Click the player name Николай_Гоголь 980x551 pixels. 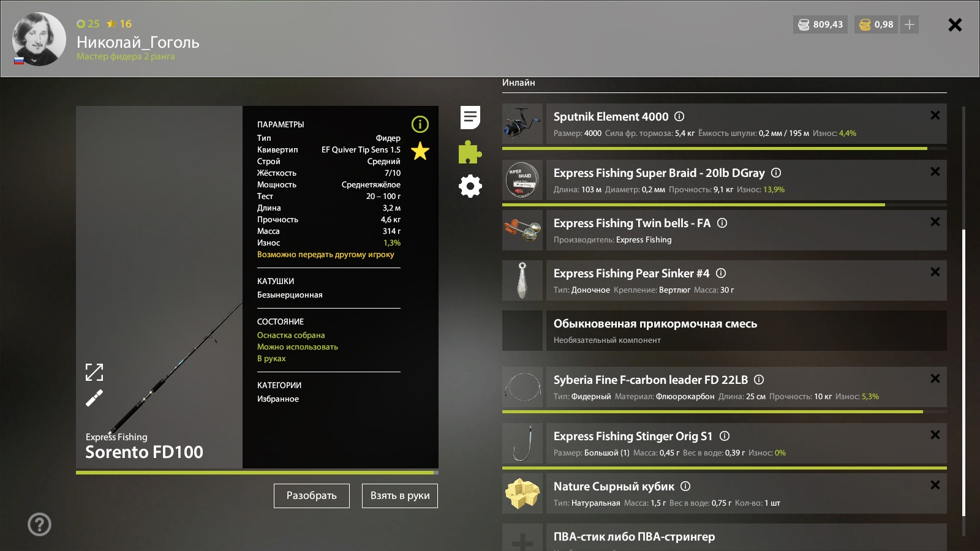click(x=138, y=42)
